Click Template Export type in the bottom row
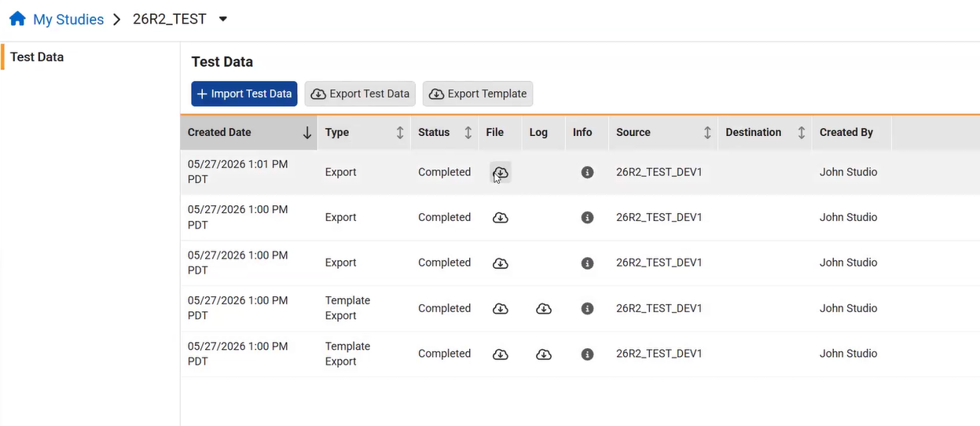 (347, 354)
